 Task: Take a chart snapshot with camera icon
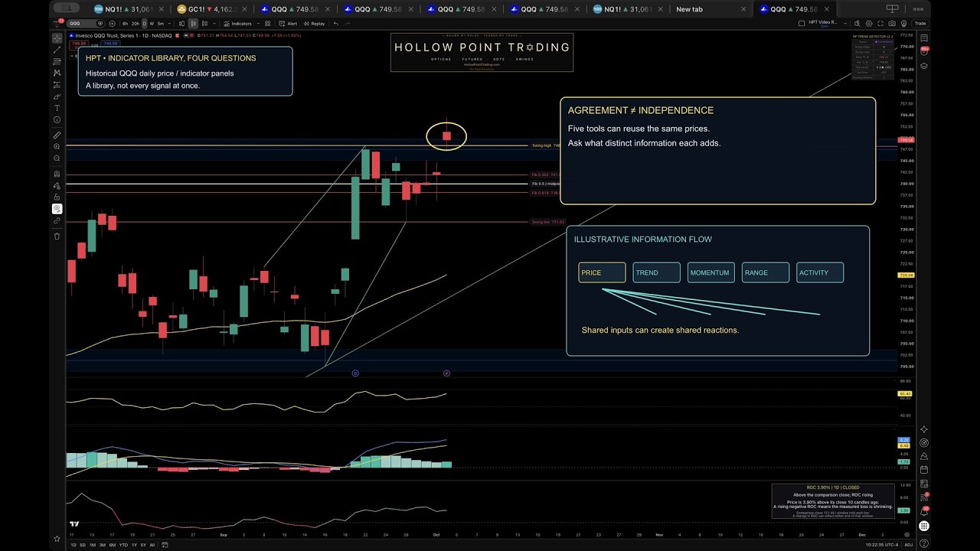click(892, 23)
